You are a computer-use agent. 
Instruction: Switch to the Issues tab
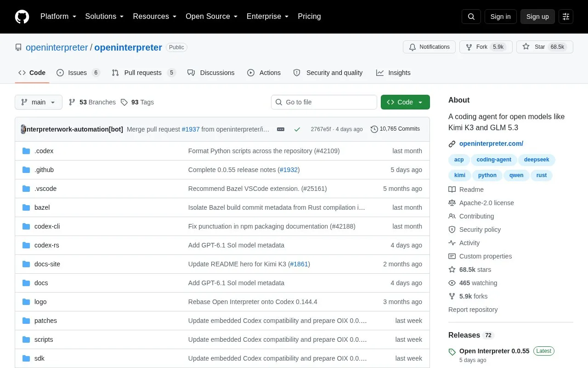pos(78,73)
